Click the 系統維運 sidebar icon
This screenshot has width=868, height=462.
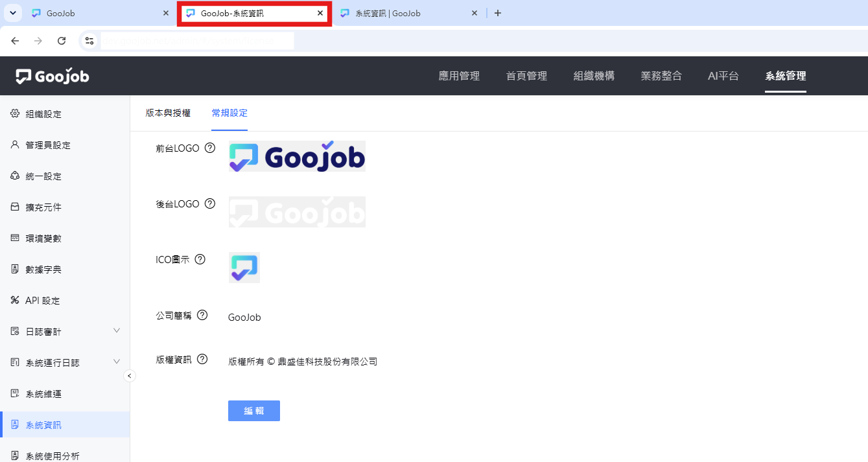point(15,394)
